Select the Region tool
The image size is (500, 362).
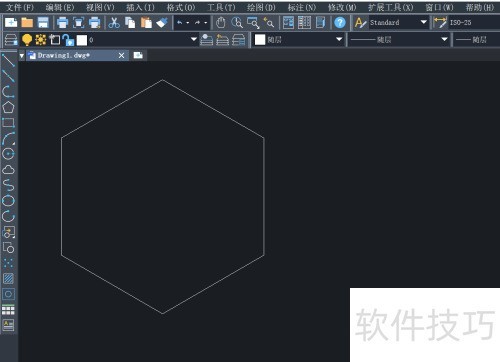(8, 294)
